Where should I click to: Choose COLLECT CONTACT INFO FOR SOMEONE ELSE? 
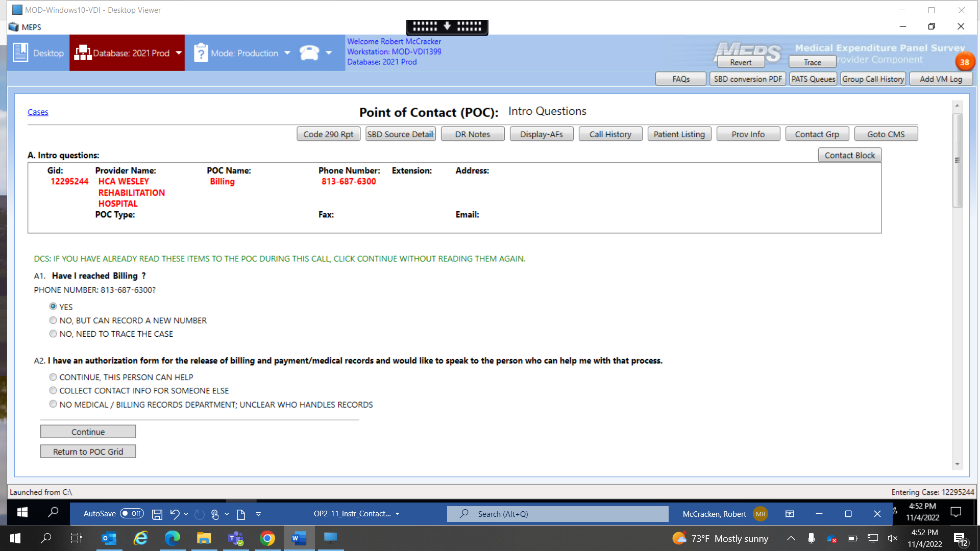point(53,391)
